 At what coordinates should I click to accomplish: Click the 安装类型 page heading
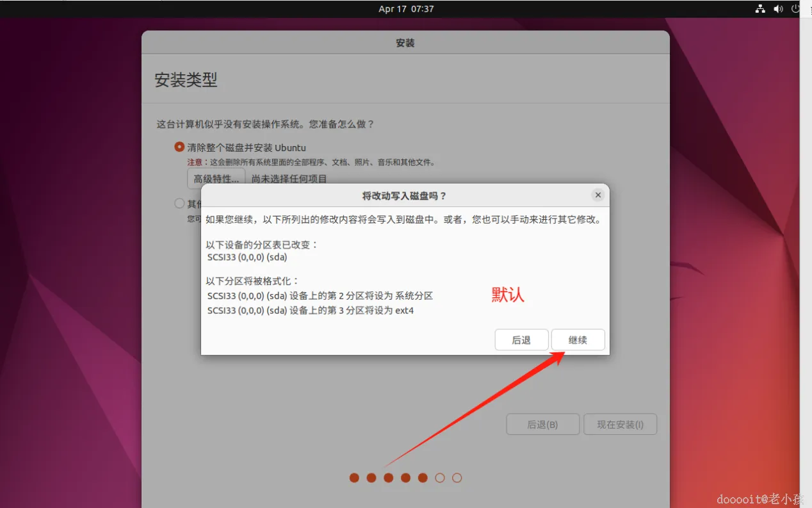pos(186,79)
